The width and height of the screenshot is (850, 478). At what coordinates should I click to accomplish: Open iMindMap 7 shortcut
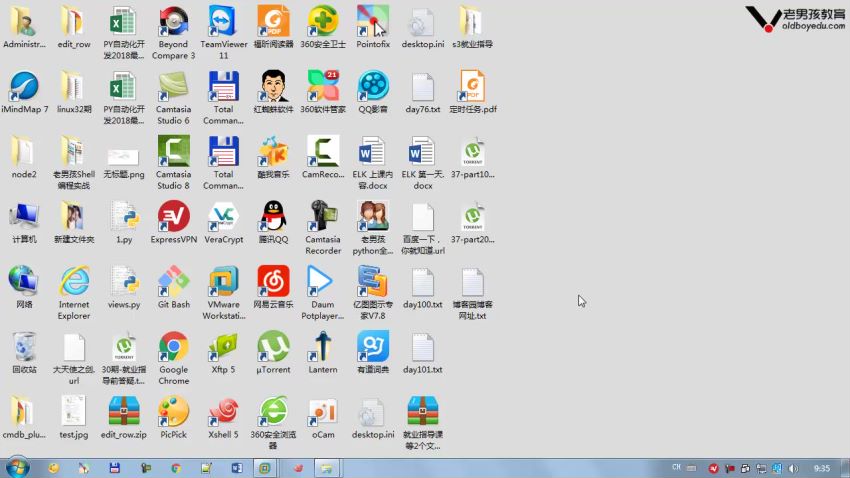pyautogui.click(x=24, y=92)
